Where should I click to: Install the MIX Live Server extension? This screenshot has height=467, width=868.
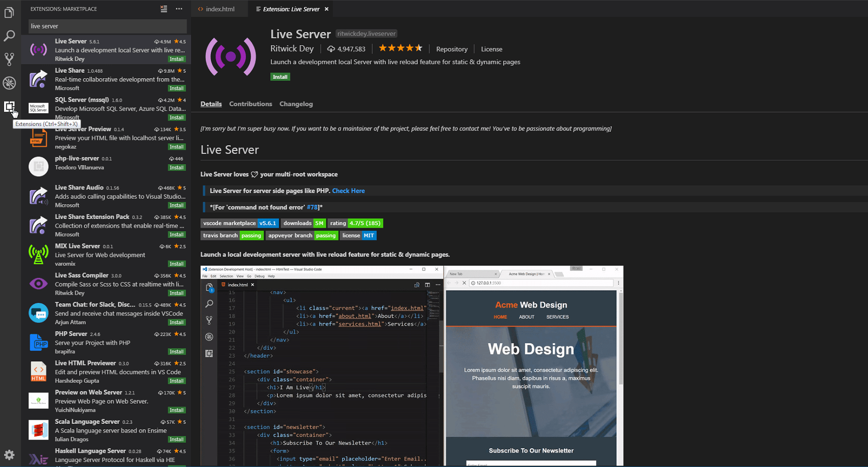pos(176,264)
